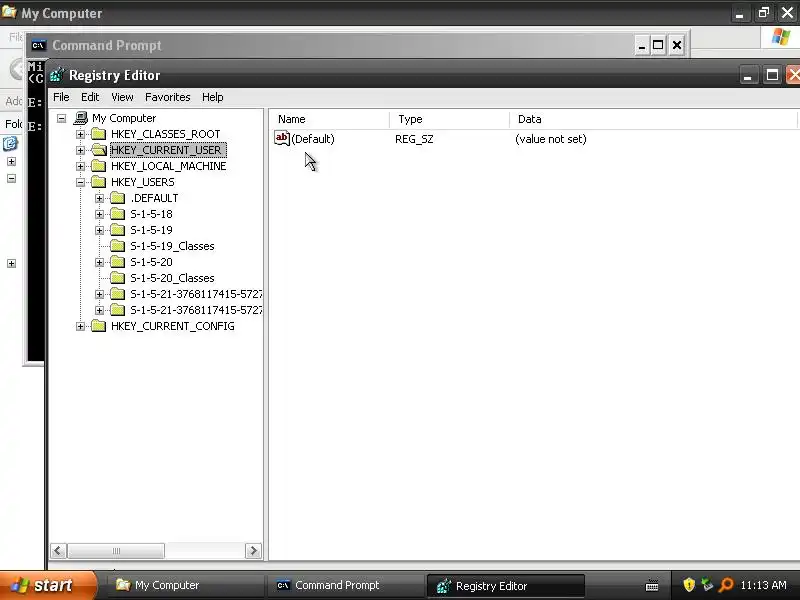Click the My Computer window title icon
Screen dimensions: 800x600
pyautogui.click(x=9, y=12)
